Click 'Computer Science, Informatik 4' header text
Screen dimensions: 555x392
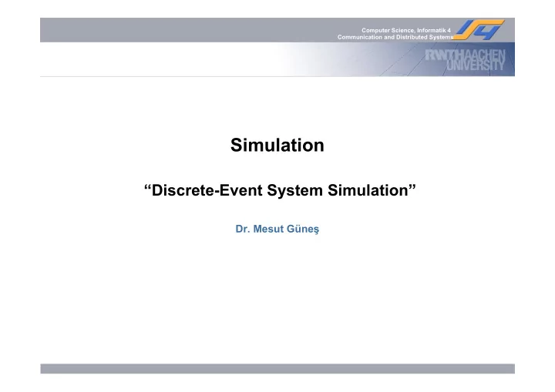[406, 31]
